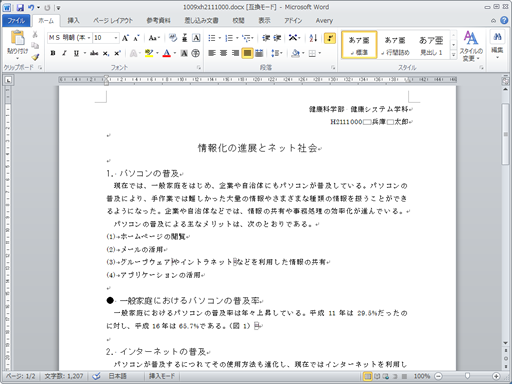Image resolution: width=512 pixels, height=384 pixels.
Task: Apply the 標準 (Normal) style
Action: pyautogui.click(x=359, y=45)
